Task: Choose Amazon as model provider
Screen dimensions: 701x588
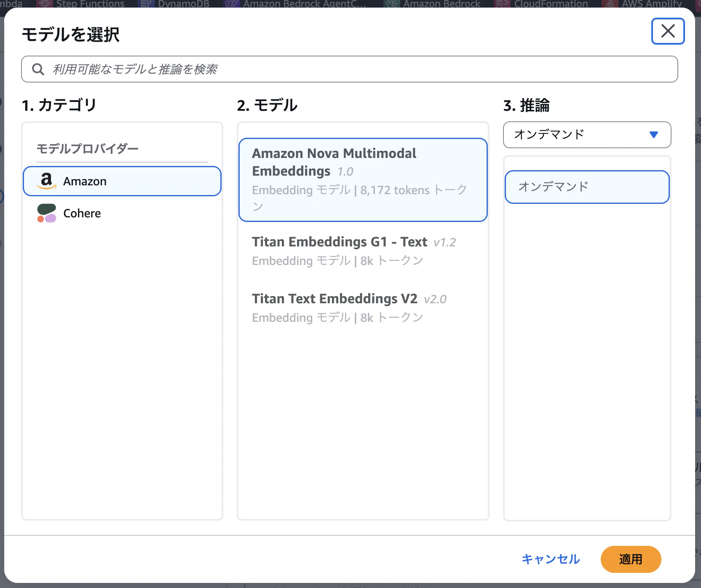Action: point(122,181)
